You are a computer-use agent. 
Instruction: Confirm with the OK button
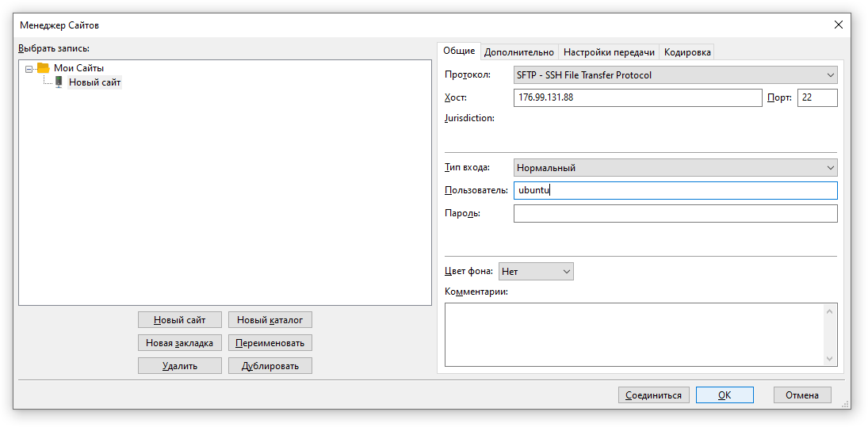pos(724,395)
